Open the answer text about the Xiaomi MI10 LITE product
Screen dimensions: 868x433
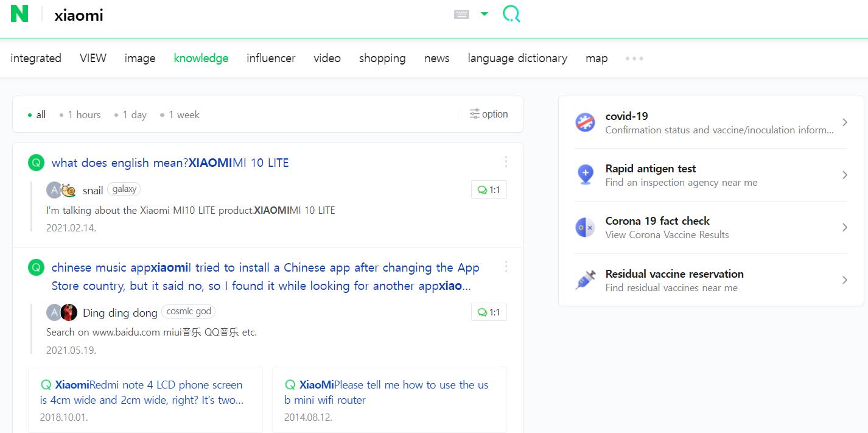coord(191,210)
